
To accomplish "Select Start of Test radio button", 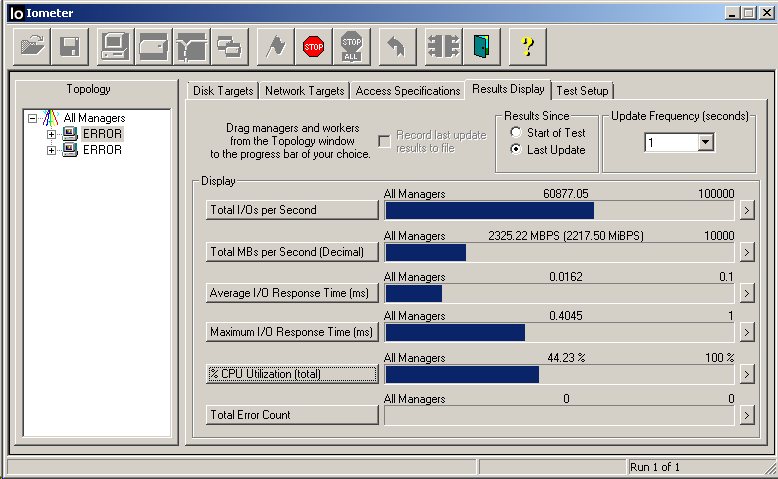I will [516, 133].
